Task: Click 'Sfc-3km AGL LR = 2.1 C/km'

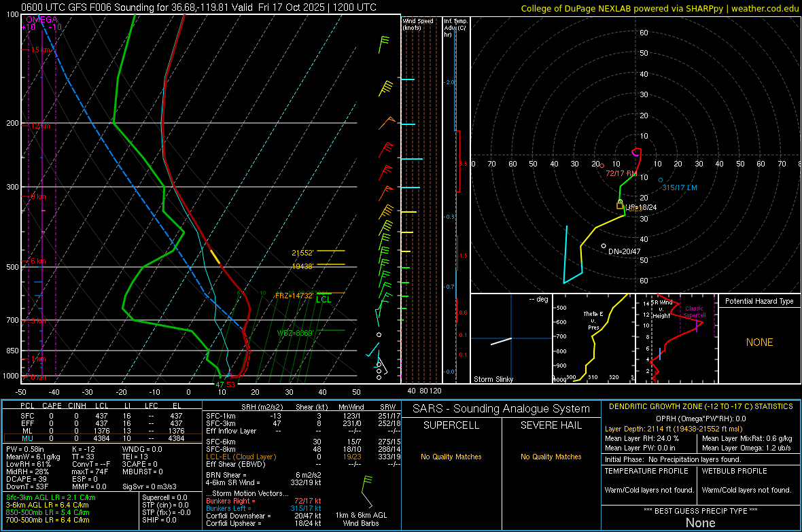Action: coord(51,498)
